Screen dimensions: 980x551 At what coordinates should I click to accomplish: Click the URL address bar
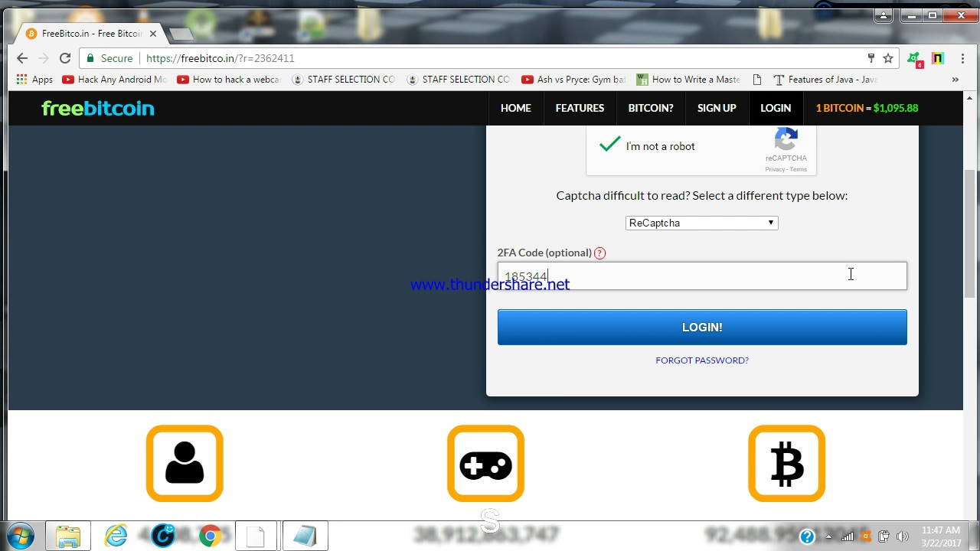pyautogui.click(x=490, y=58)
